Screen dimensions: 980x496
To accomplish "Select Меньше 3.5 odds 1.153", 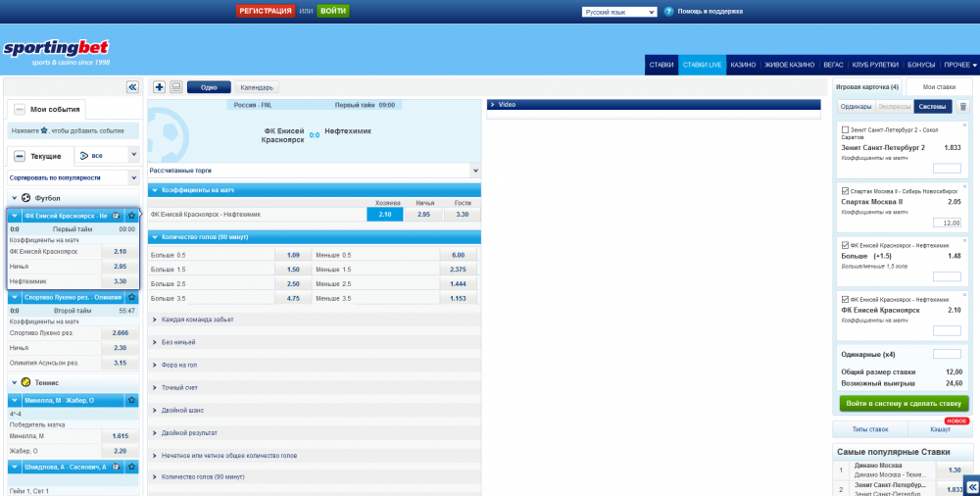I will (458, 298).
